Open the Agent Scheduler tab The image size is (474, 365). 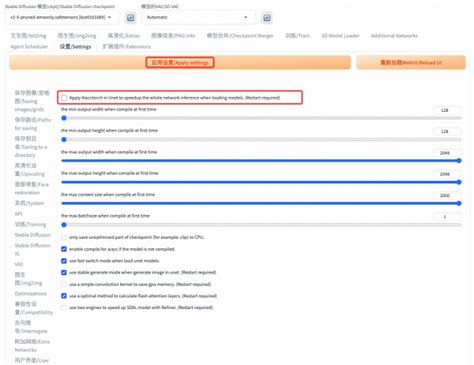point(29,47)
